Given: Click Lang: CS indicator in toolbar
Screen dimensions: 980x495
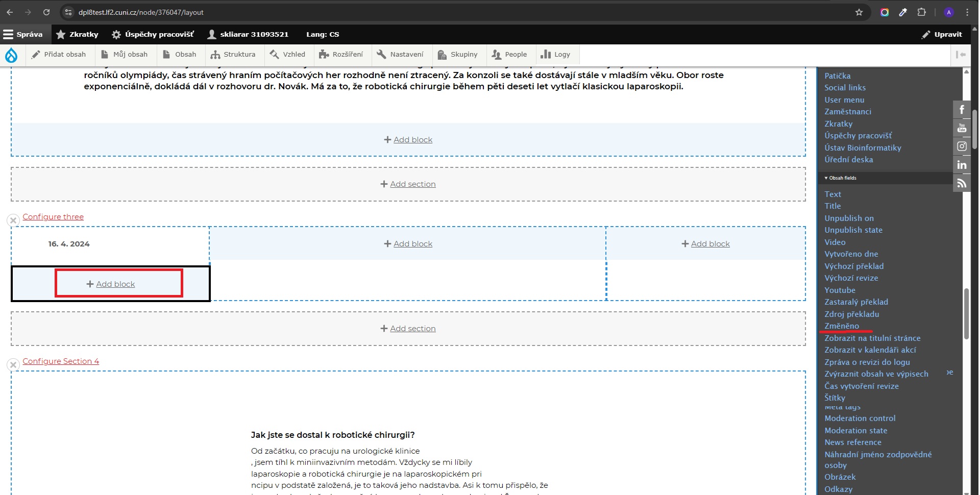Looking at the screenshot, I should click(x=323, y=34).
